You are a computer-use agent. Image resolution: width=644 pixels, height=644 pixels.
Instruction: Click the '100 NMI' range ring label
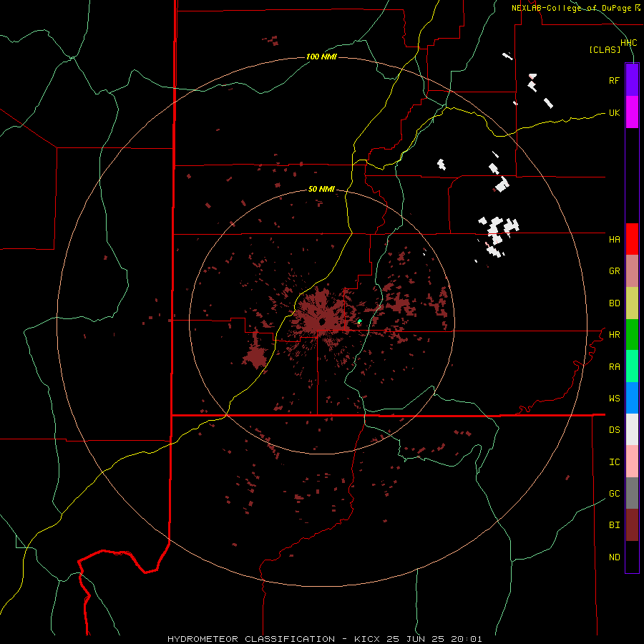click(x=321, y=57)
